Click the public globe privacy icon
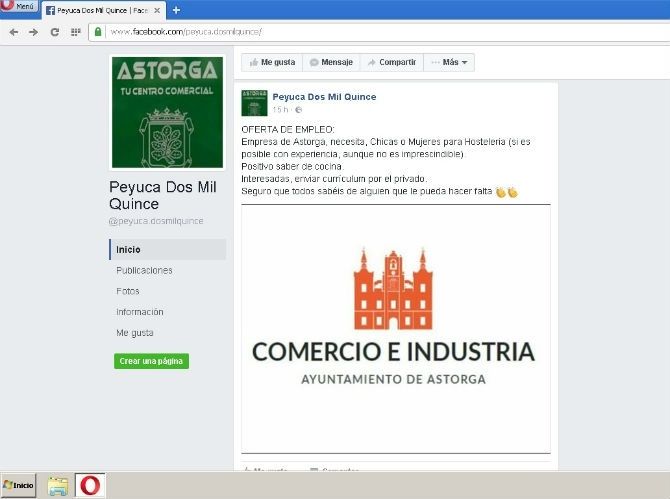The height and width of the screenshot is (499, 670). coord(298,110)
